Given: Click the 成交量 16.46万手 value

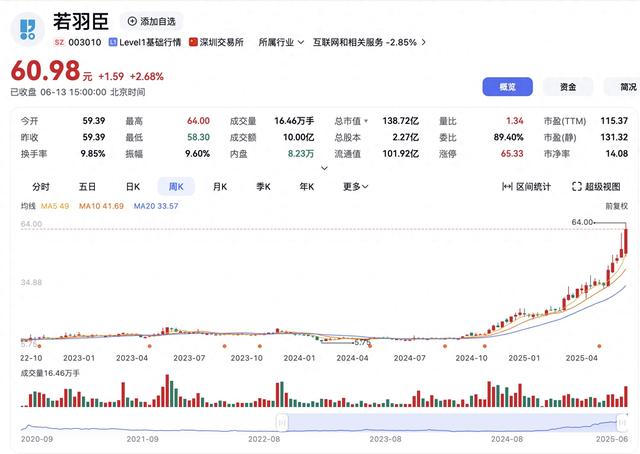Looking at the screenshot, I should tap(294, 121).
